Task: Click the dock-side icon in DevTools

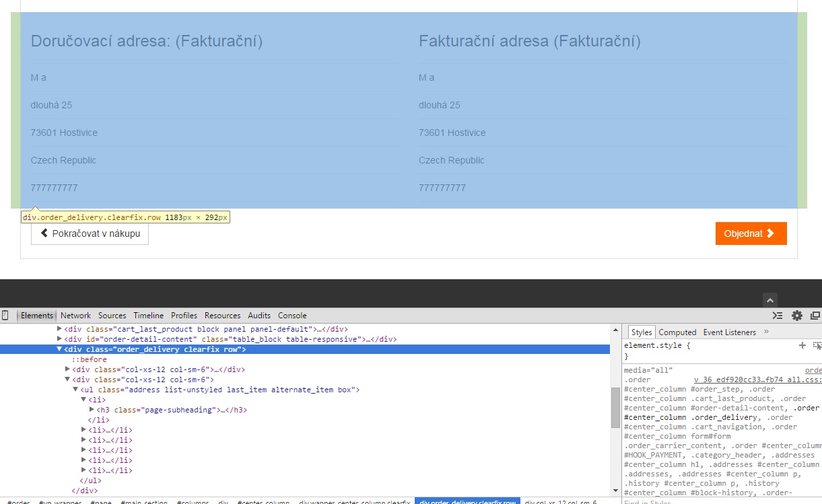Action: pyautogui.click(x=815, y=316)
